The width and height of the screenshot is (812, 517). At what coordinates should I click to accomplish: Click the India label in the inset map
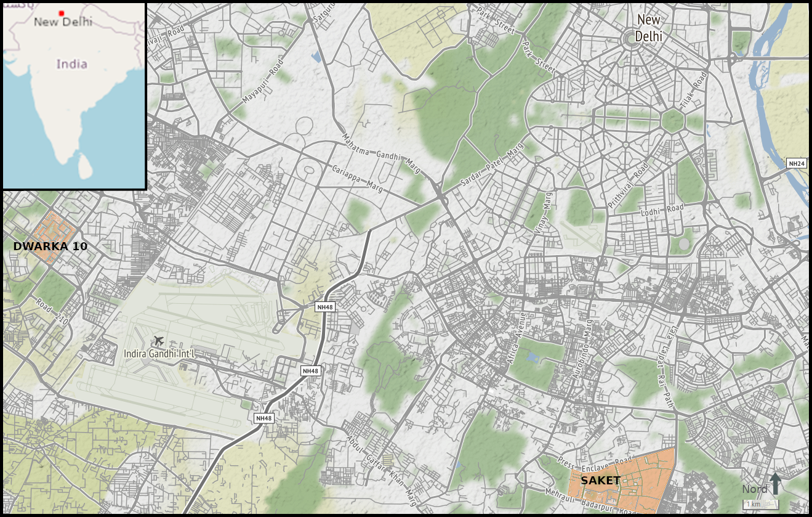tap(72, 64)
